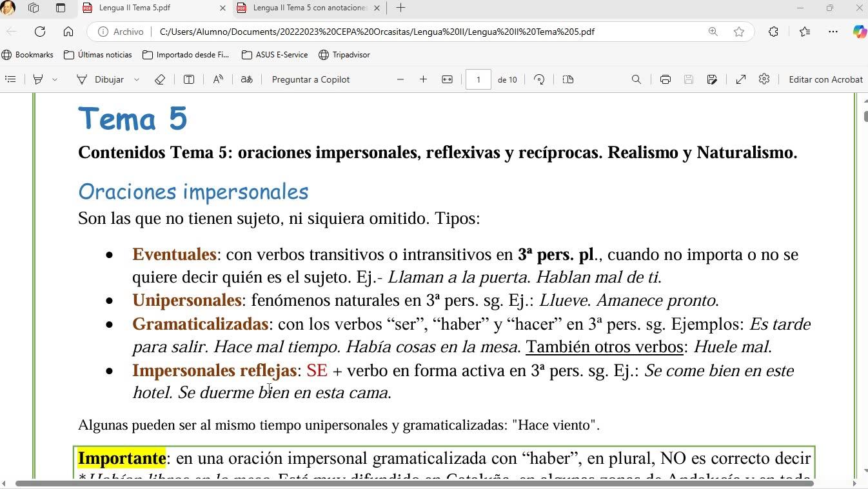Click the add text tool icon

point(189,79)
